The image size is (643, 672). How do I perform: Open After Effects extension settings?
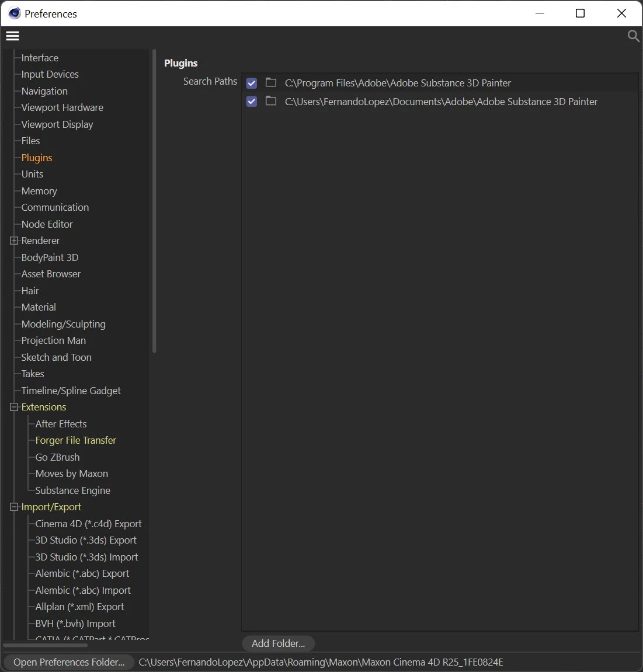click(x=61, y=424)
